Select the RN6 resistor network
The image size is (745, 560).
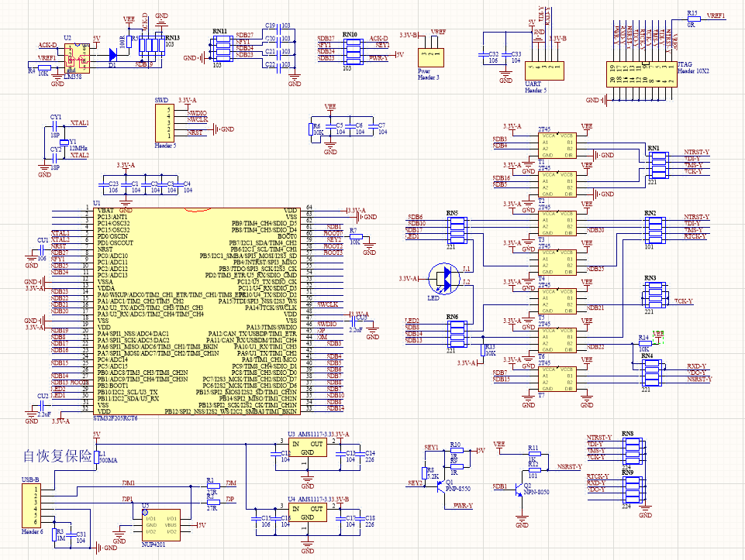click(x=457, y=335)
